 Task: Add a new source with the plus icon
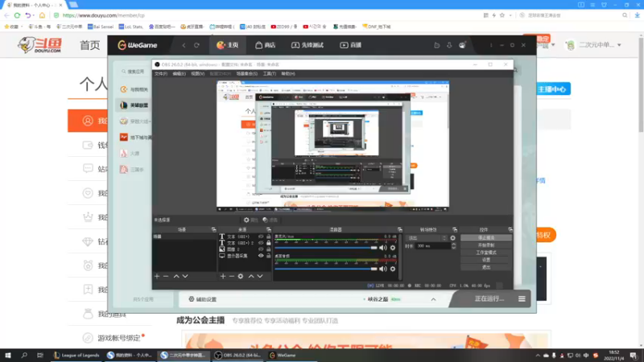click(223, 276)
